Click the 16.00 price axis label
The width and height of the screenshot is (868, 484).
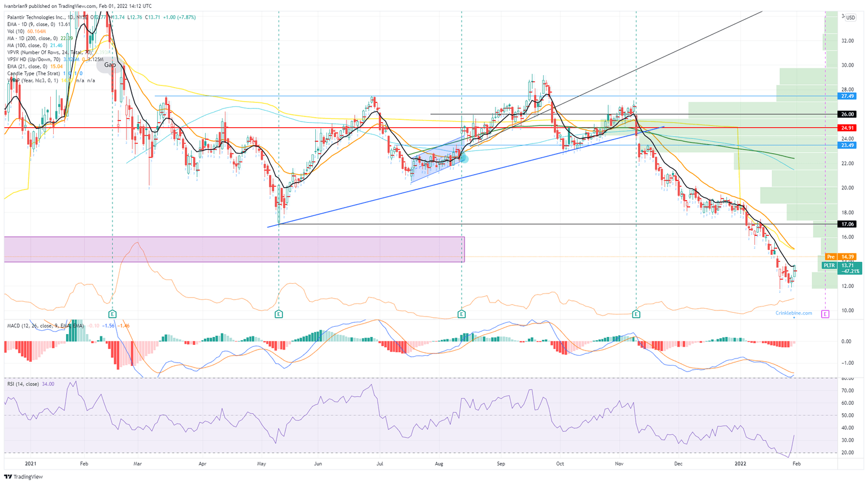click(847, 237)
